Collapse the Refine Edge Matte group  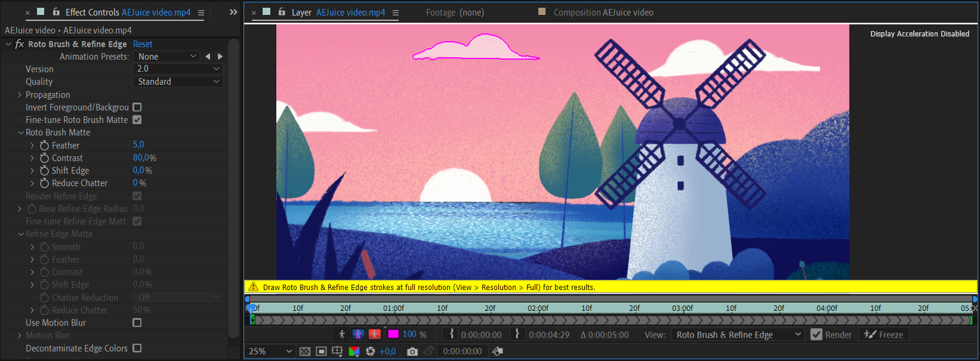20,234
